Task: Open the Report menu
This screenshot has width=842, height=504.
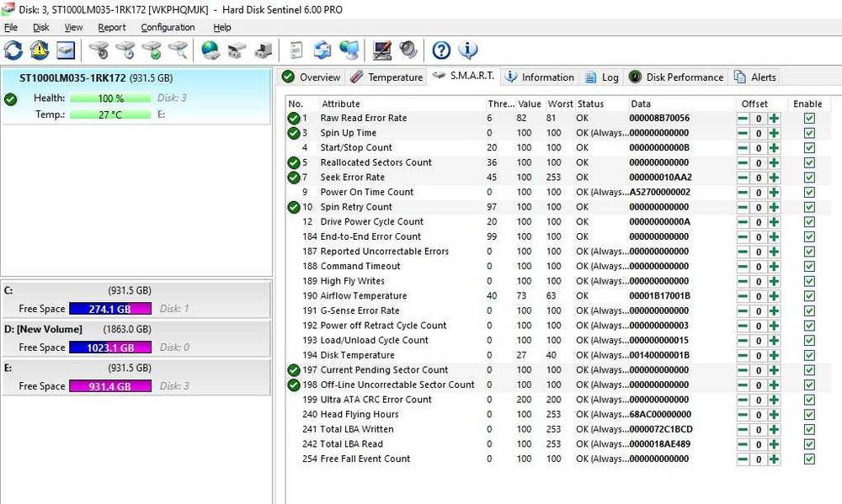Action: 112,28
